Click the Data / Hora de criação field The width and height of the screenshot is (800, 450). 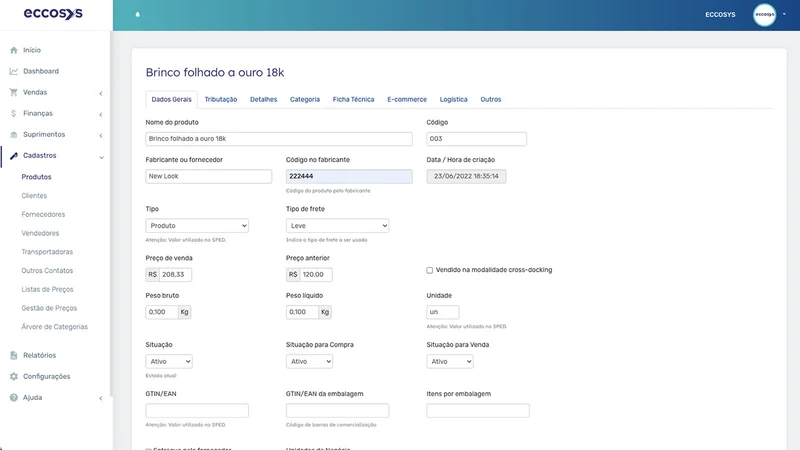pyautogui.click(x=466, y=177)
